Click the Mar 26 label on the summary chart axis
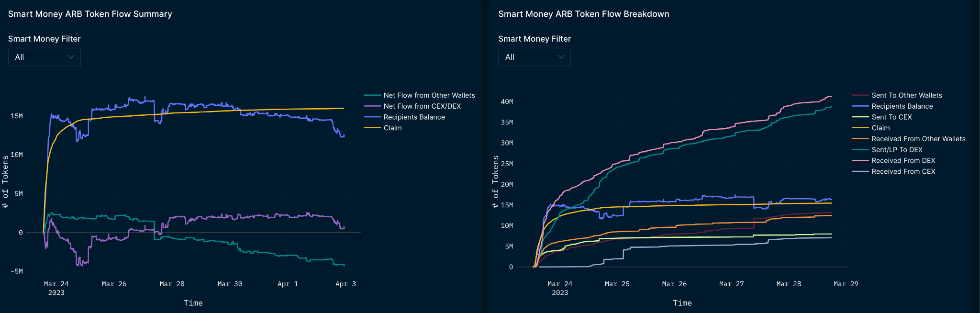This screenshot has width=980, height=313. [114, 283]
